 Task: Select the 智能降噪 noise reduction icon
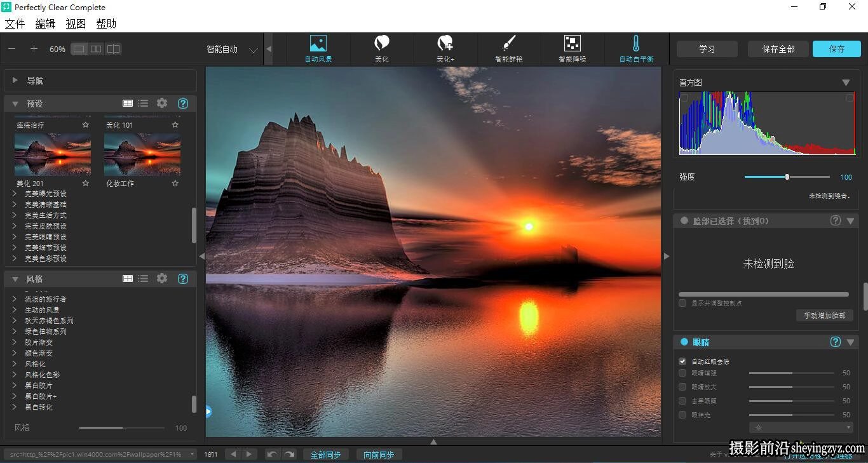pyautogui.click(x=573, y=43)
